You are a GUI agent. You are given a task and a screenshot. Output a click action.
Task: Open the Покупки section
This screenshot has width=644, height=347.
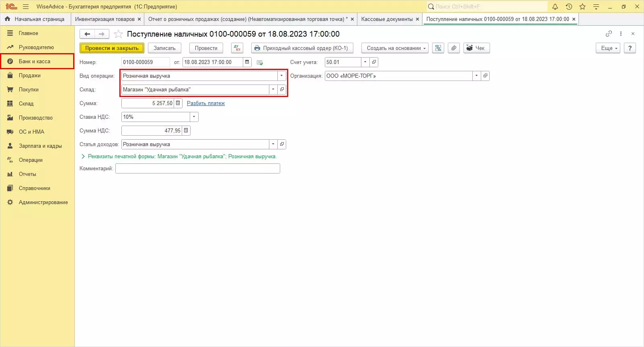(37, 89)
